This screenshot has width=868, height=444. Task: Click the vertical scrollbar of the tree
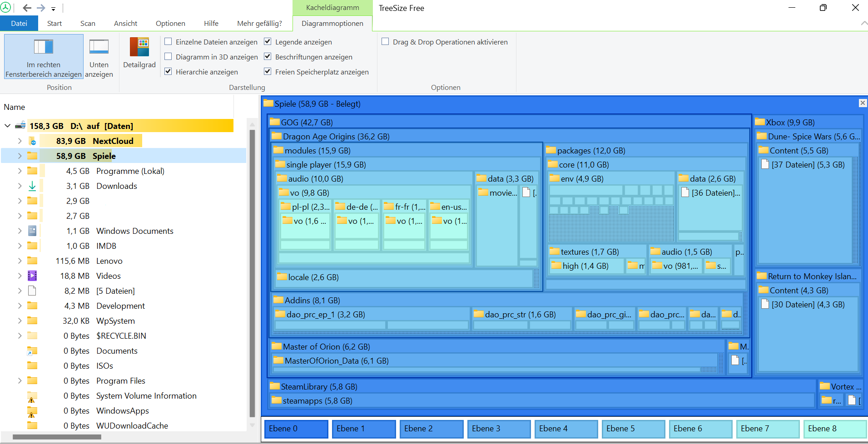pyautogui.click(x=253, y=273)
